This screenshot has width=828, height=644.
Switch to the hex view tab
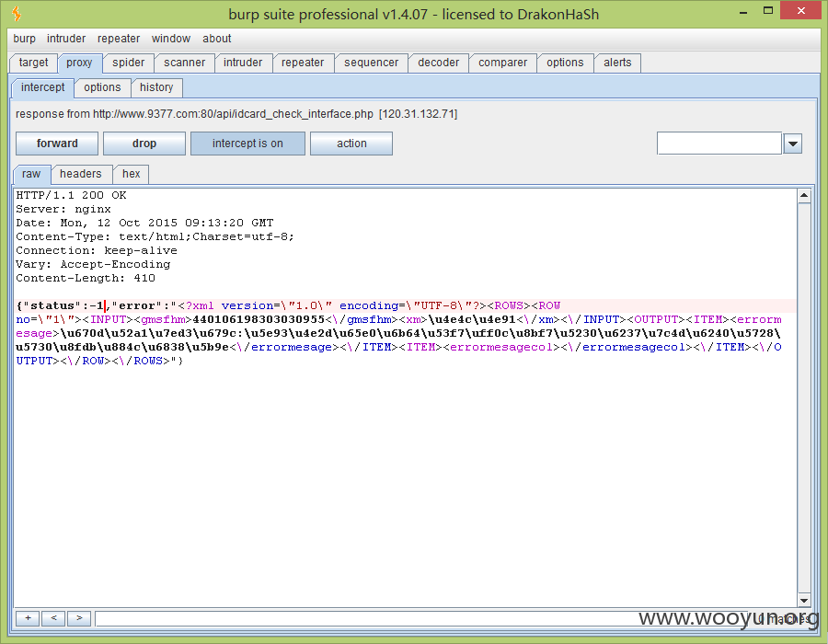coord(131,174)
